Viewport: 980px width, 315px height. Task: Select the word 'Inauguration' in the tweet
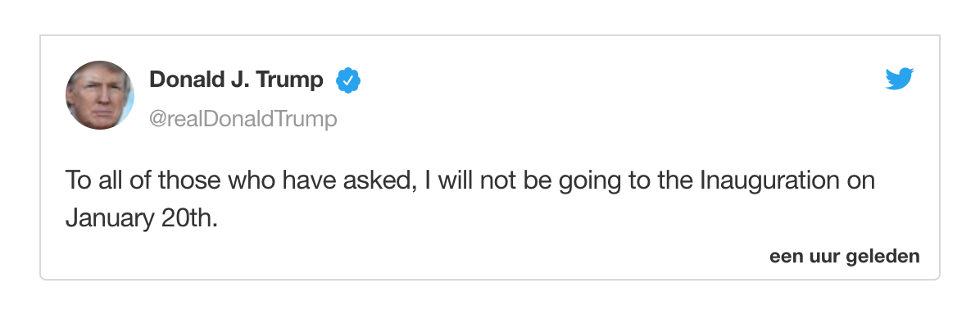[769, 181]
